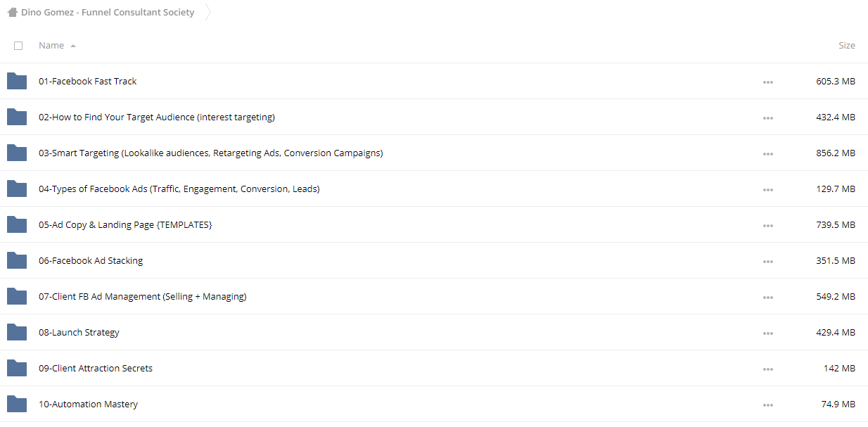868x427 pixels.
Task: Toggle the select-all checkbox in the header
Action: 18,46
